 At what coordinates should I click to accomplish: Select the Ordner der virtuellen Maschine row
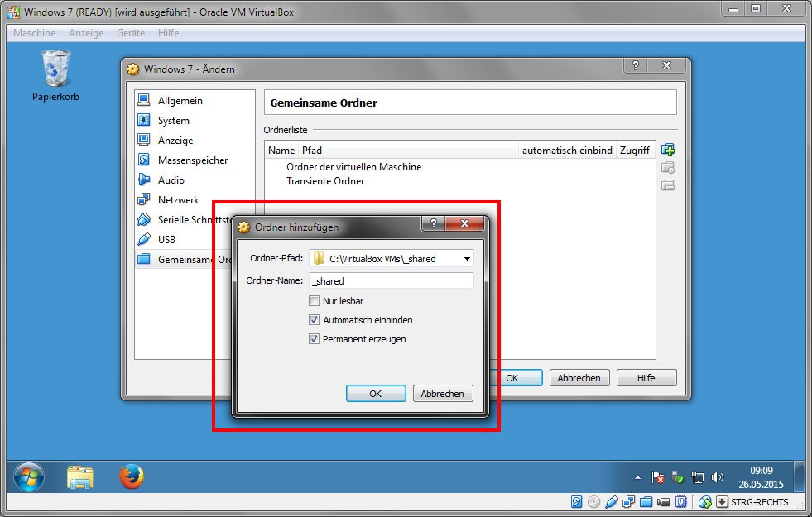coord(353,167)
